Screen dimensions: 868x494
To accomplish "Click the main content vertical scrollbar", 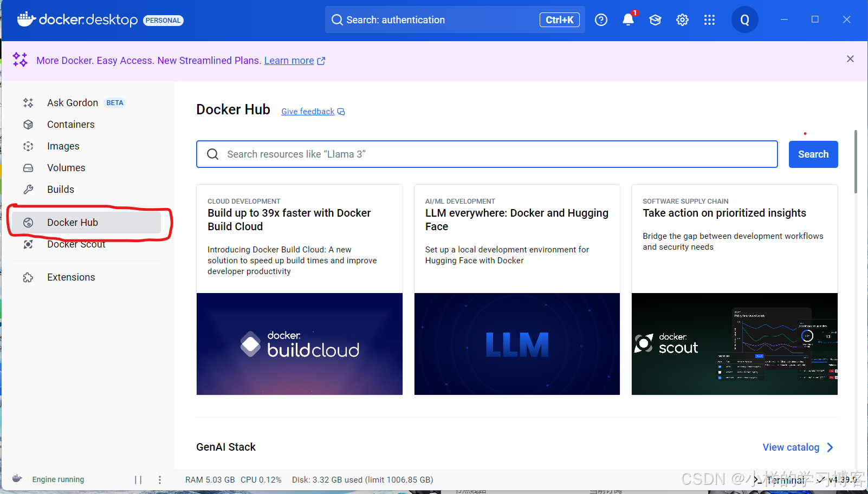I will [x=856, y=161].
